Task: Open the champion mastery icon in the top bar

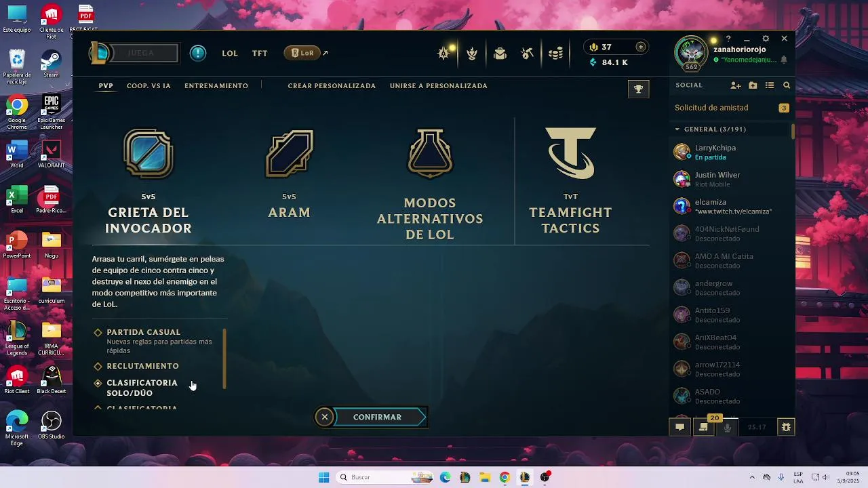Action: [445, 53]
